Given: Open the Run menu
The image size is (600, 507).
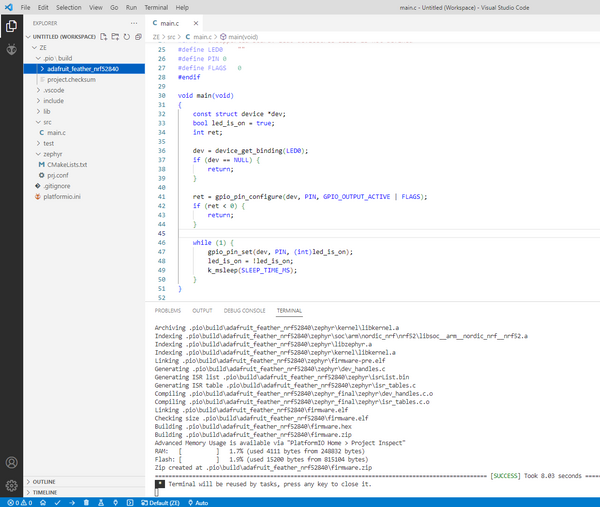Looking at the screenshot, I should pyautogui.click(x=131, y=7).
